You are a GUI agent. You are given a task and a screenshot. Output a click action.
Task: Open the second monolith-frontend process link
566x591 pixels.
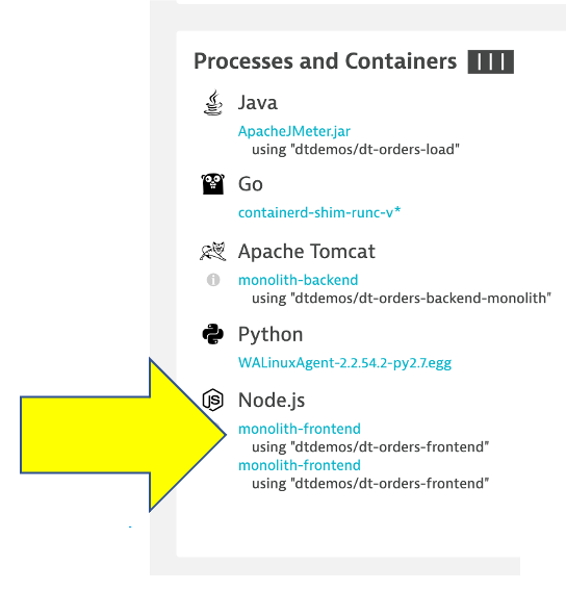[x=300, y=465]
